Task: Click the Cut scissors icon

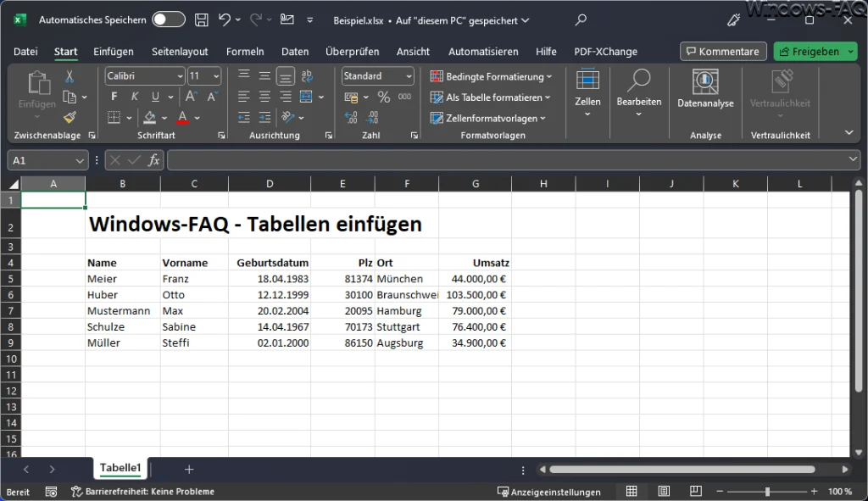Action: (x=70, y=76)
